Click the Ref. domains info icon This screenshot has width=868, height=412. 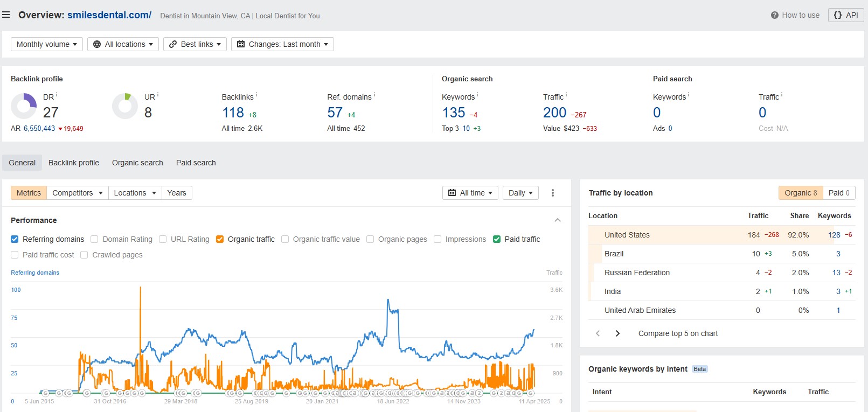tap(374, 94)
